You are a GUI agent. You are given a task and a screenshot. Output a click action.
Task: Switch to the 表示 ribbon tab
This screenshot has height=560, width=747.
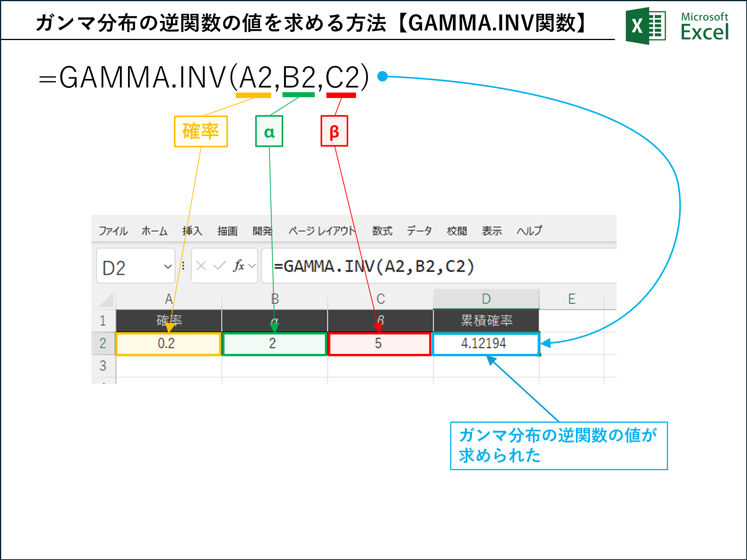coord(491,231)
